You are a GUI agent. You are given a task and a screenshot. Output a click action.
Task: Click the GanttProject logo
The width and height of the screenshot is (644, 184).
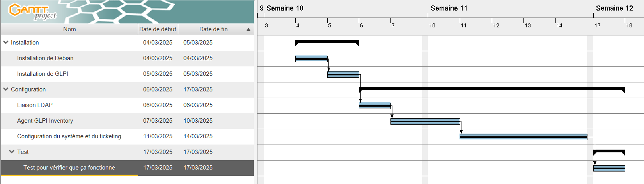(x=33, y=11)
